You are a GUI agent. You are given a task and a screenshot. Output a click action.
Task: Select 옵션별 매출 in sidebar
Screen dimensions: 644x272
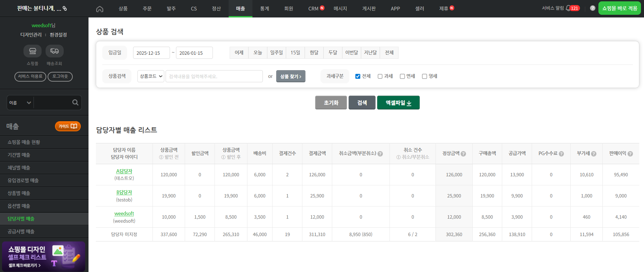pyautogui.click(x=44, y=206)
